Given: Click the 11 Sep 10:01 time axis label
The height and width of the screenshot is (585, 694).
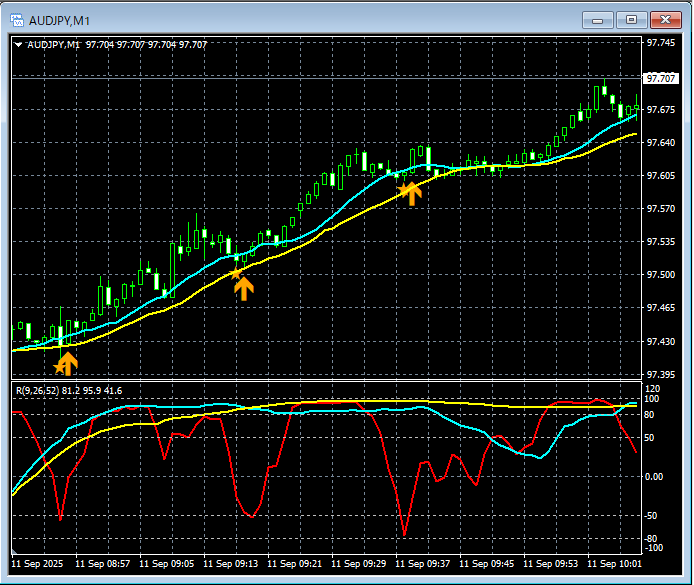Looking at the screenshot, I should tap(614, 563).
